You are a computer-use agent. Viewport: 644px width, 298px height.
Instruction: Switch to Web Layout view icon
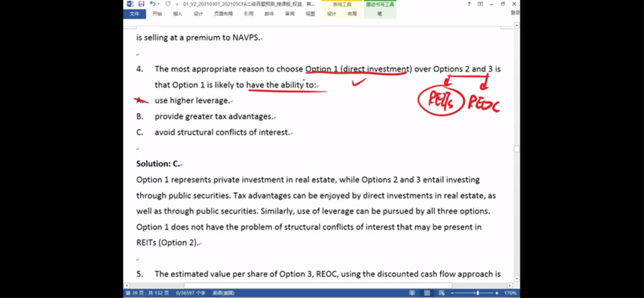click(x=441, y=293)
